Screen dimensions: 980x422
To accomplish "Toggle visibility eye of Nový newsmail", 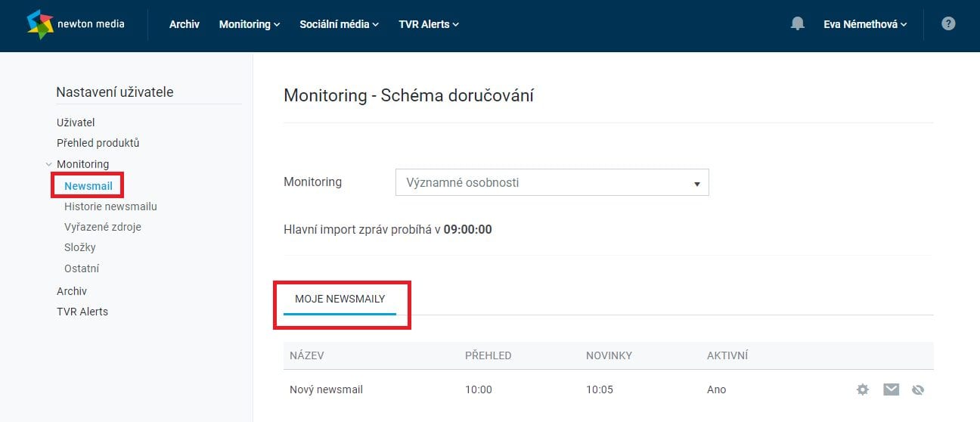I will [919, 390].
